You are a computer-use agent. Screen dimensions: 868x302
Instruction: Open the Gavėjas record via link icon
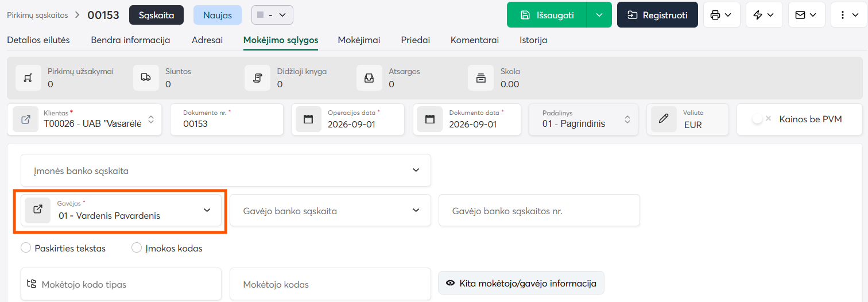coord(38,210)
